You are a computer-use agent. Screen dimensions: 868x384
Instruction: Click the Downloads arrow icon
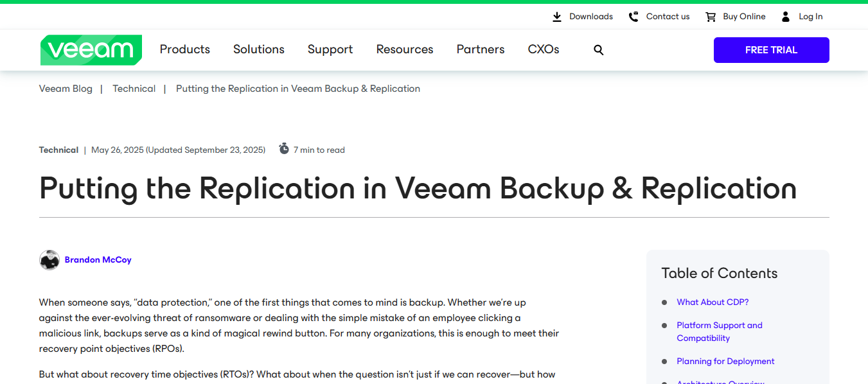point(557,17)
